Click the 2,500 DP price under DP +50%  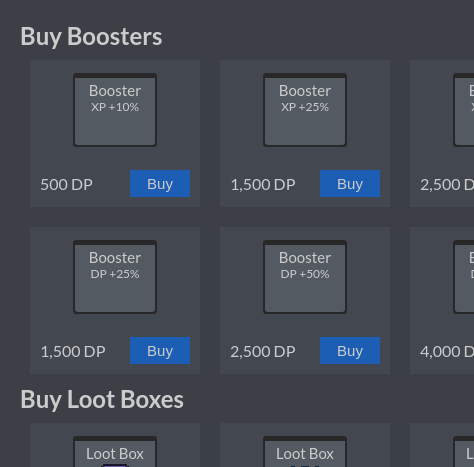pos(263,352)
